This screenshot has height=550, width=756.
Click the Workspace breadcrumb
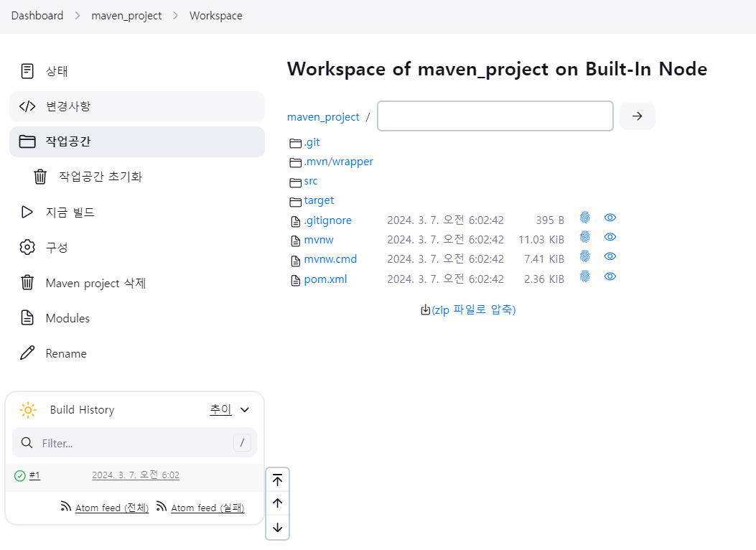click(216, 15)
